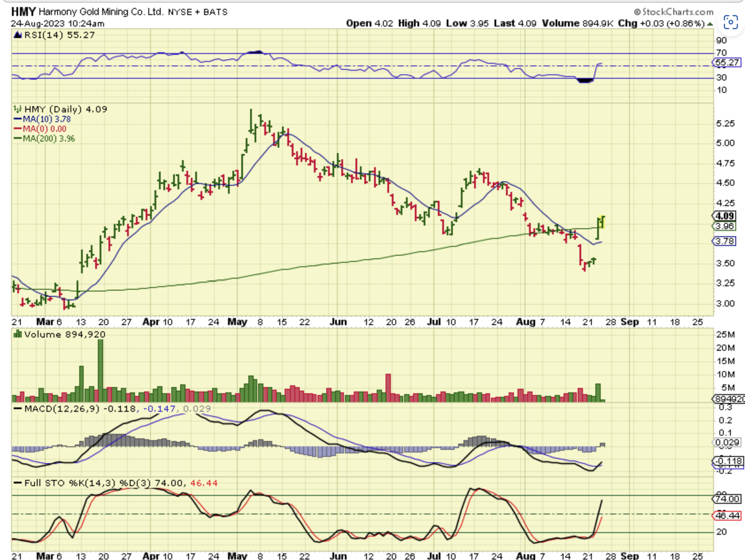The height and width of the screenshot is (560, 745).
Task: Click the RSI(14) mountain icon
Action: (x=18, y=35)
